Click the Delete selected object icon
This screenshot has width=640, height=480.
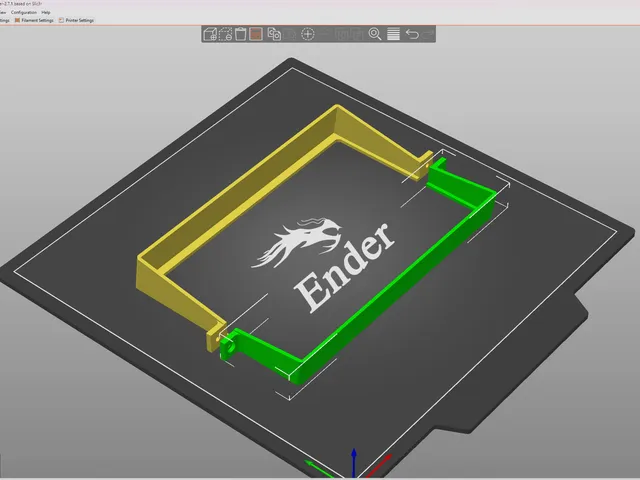(225, 34)
